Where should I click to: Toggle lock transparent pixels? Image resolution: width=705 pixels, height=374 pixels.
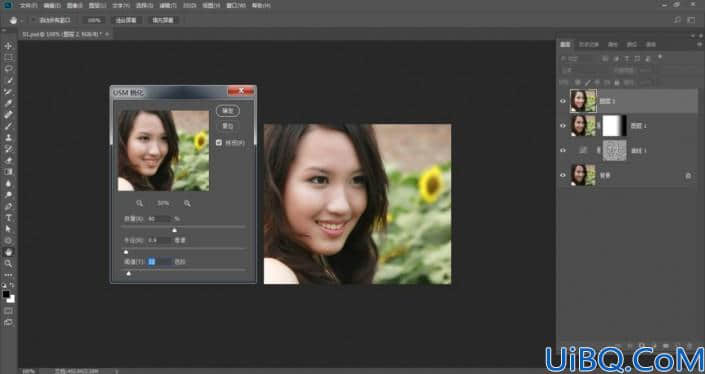578,83
